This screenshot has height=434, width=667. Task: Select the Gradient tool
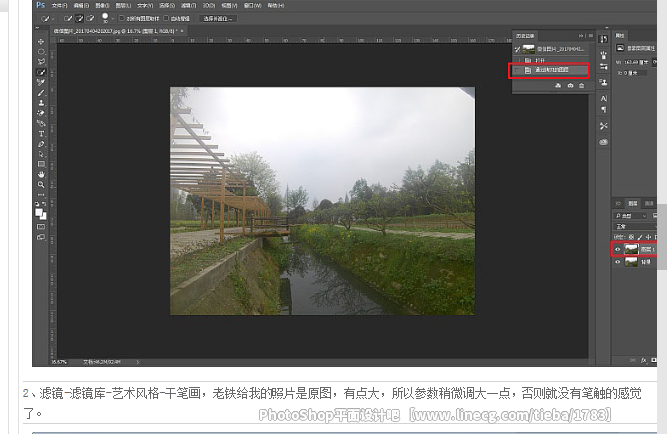[x=41, y=123]
